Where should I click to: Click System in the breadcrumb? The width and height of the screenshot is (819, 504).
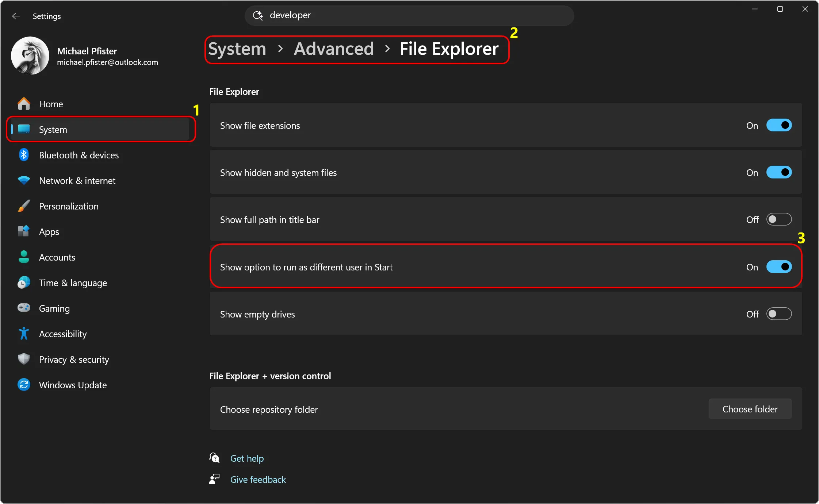237,49
